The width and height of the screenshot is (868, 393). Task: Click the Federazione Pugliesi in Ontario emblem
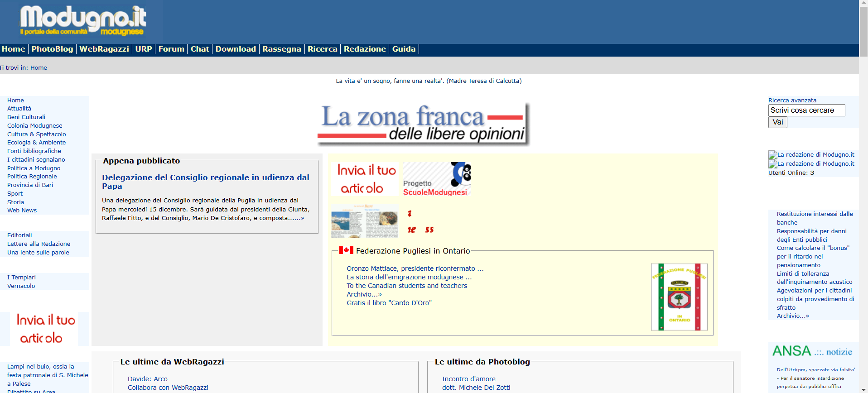pyautogui.click(x=679, y=297)
